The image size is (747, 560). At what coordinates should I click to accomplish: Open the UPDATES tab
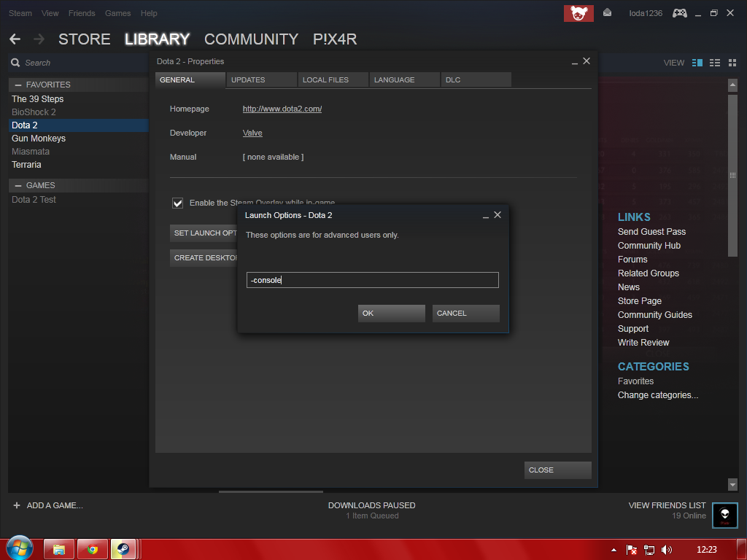click(248, 79)
